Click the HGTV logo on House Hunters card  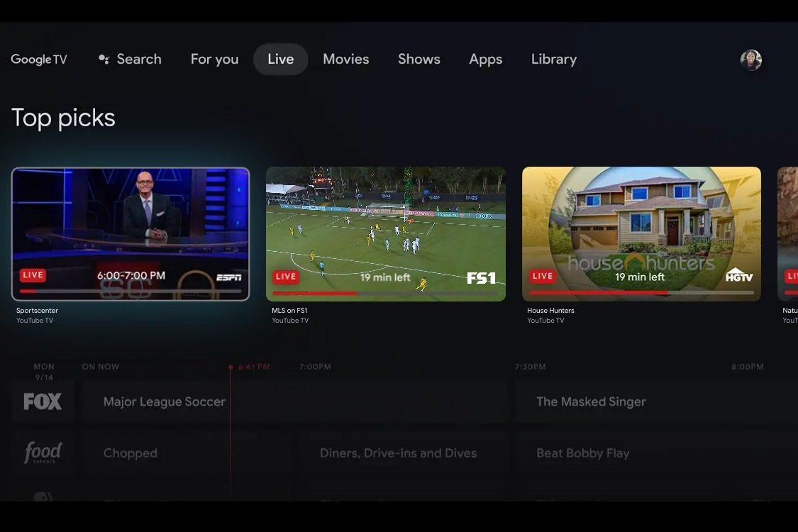[x=739, y=275]
